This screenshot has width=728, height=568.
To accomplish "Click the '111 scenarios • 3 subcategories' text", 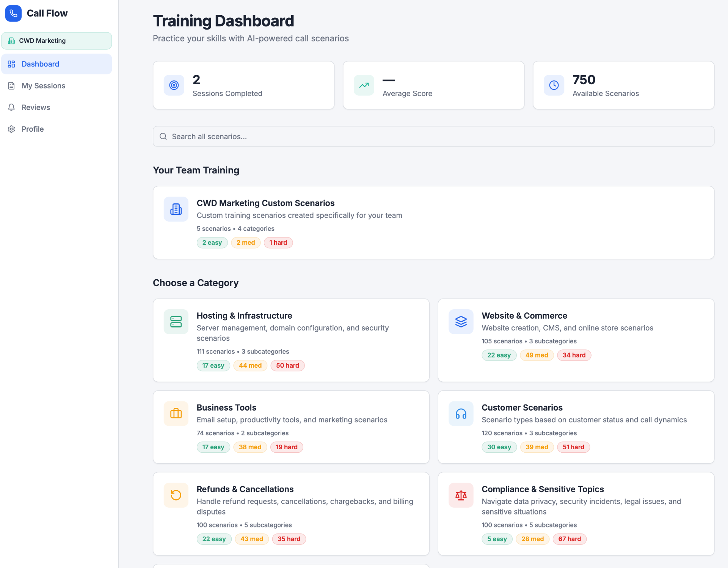I will coord(243,352).
